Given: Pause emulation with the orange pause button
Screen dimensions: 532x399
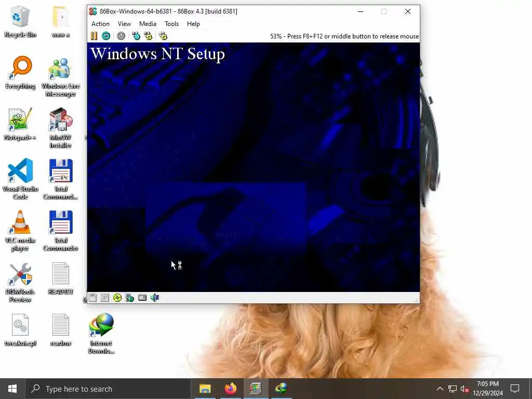Looking at the screenshot, I should point(94,36).
